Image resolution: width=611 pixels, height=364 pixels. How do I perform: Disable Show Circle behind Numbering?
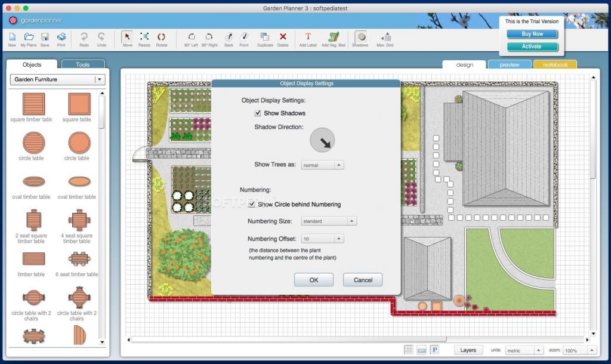(x=252, y=204)
